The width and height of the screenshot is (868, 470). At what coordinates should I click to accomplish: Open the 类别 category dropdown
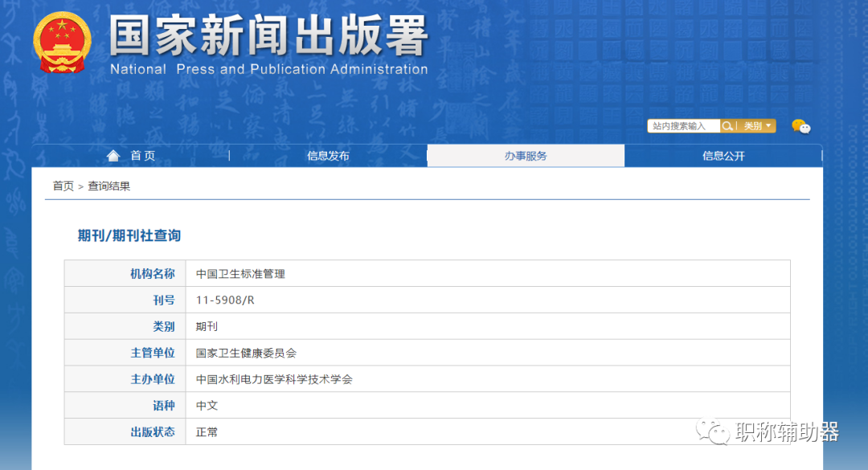(x=754, y=125)
